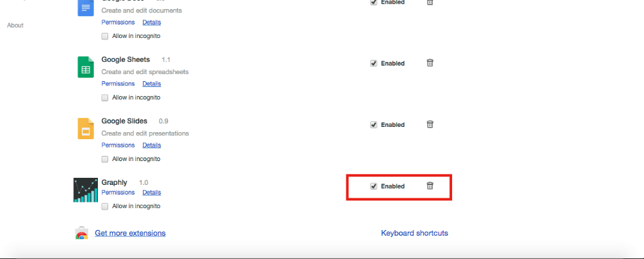Allow Google Docs in incognito
This screenshot has height=259, width=644.
coord(105,36)
